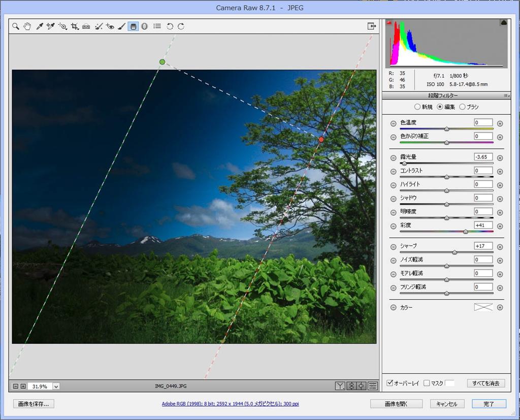Rotate image clockwise

181,26
